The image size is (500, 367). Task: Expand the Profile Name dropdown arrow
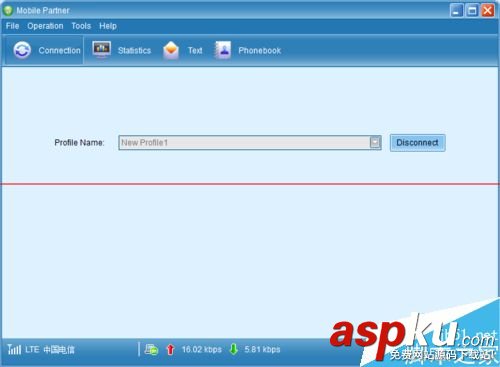click(x=375, y=142)
